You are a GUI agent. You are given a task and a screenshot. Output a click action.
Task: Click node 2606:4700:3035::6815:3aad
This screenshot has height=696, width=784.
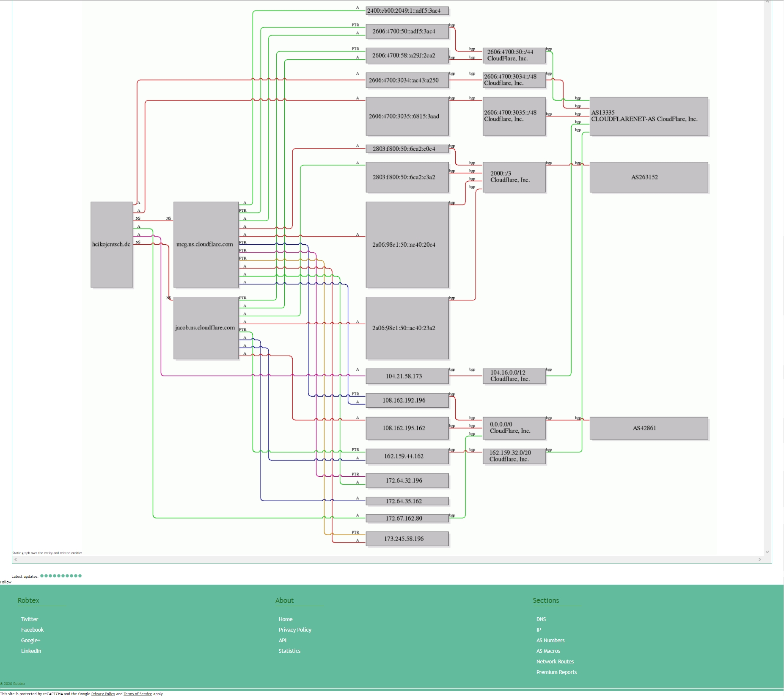pyautogui.click(x=407, y=116)
